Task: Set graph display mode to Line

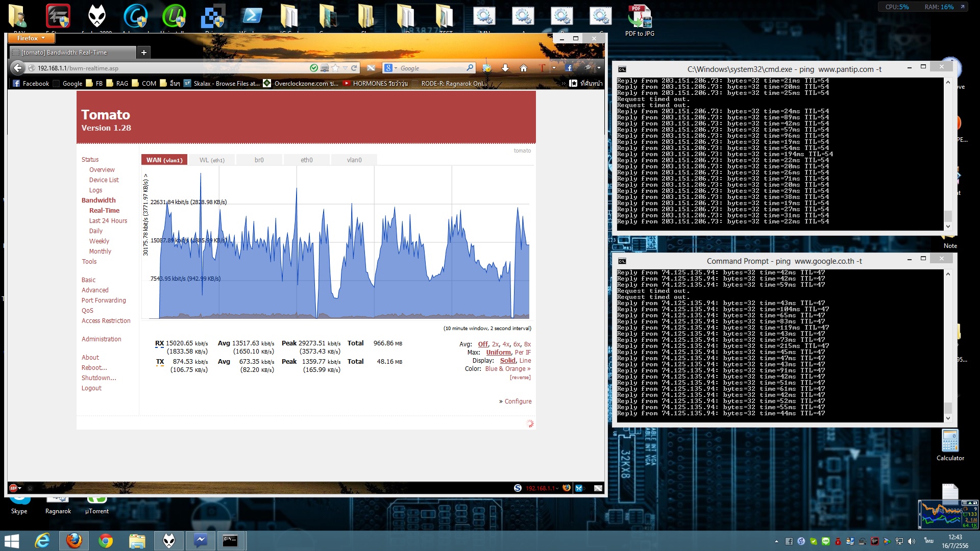Action: [525, 361]
